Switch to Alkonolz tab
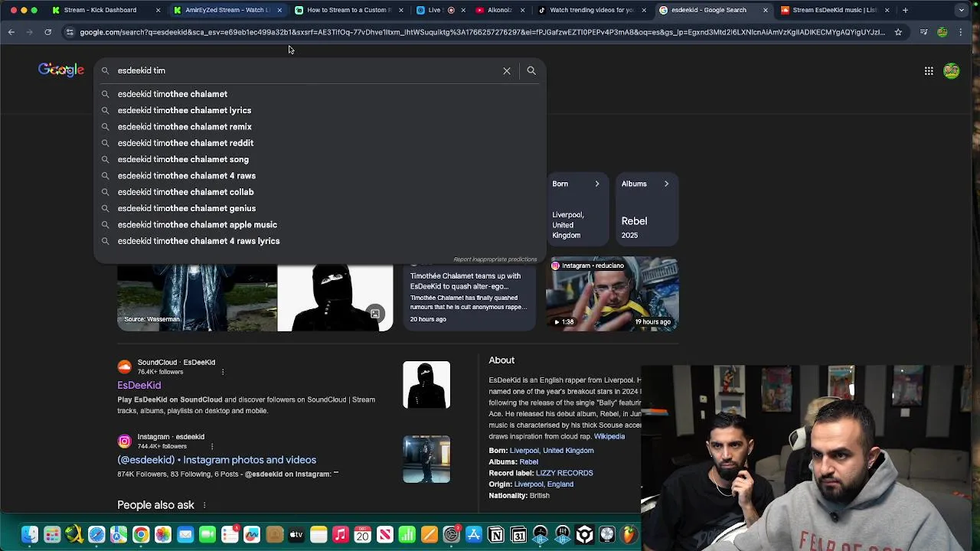 click(499, 10)
